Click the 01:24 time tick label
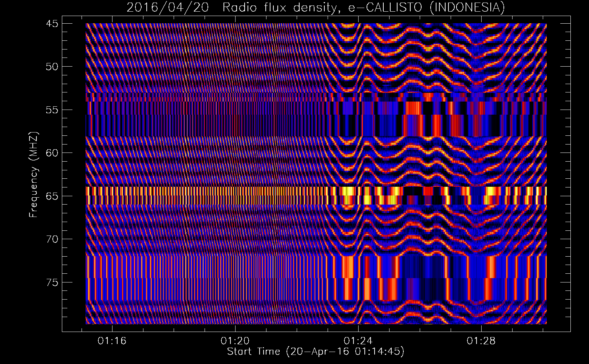This screenshot has width=589, height=364. pyautogui.click(x=358, y=341)
